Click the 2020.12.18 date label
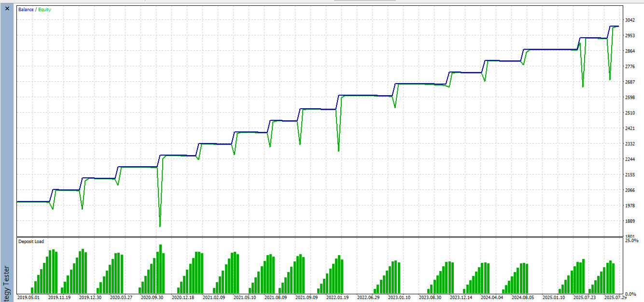Viewport: 644px width, 302px height. pyautogui.click(x=183, y=298)
